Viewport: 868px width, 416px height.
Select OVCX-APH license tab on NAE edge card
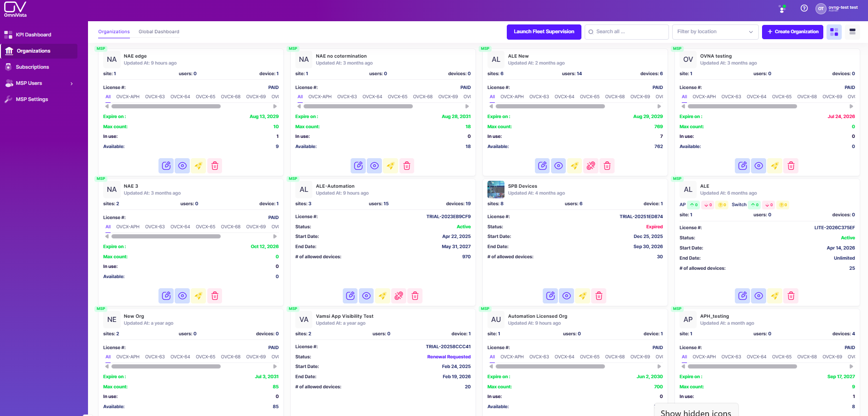click(128, 97)
